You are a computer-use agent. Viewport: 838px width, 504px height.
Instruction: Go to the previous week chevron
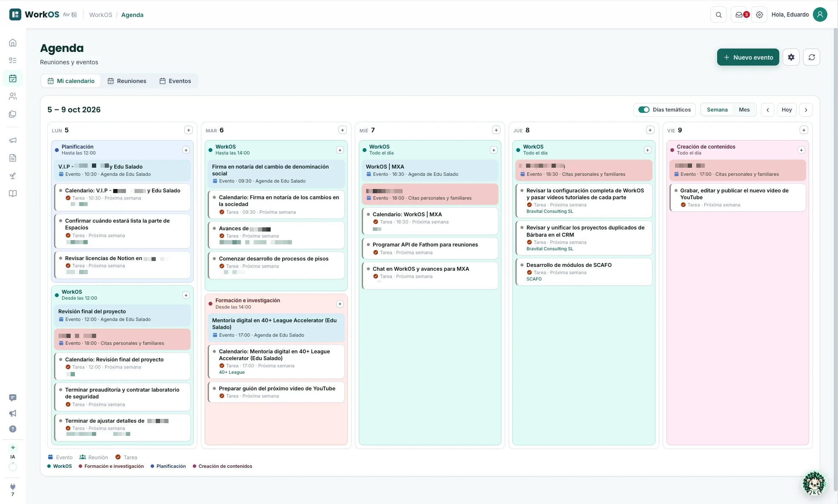tap(768, 110)
